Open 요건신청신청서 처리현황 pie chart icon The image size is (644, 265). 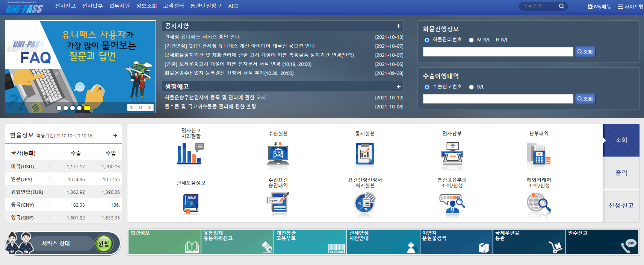click(x=365, y=203)
